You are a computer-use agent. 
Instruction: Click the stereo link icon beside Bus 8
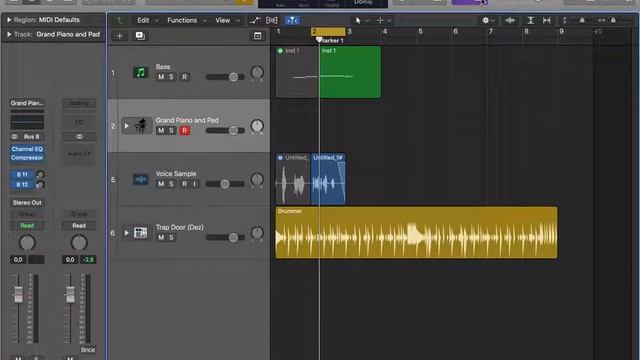pos(15,136)
